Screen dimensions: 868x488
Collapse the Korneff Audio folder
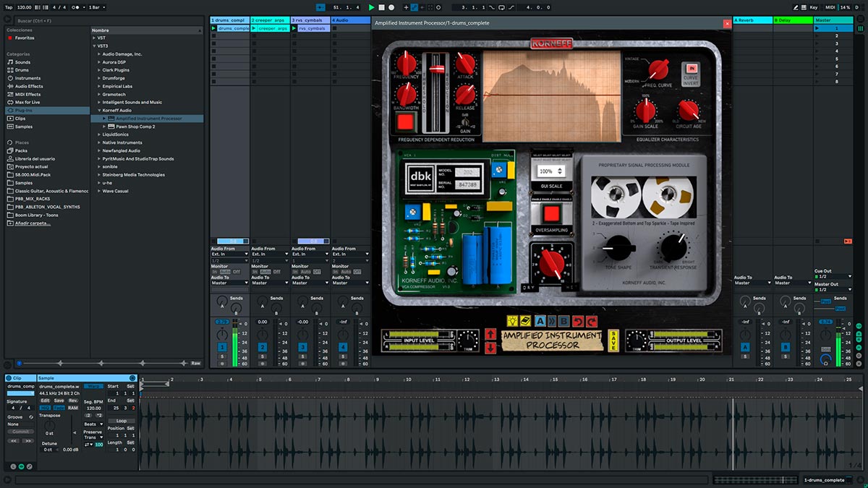(x=98, y=110)
